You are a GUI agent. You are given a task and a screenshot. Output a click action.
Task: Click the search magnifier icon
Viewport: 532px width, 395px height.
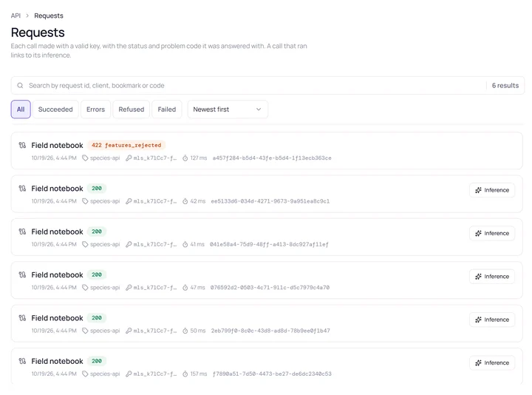(21, 86)
